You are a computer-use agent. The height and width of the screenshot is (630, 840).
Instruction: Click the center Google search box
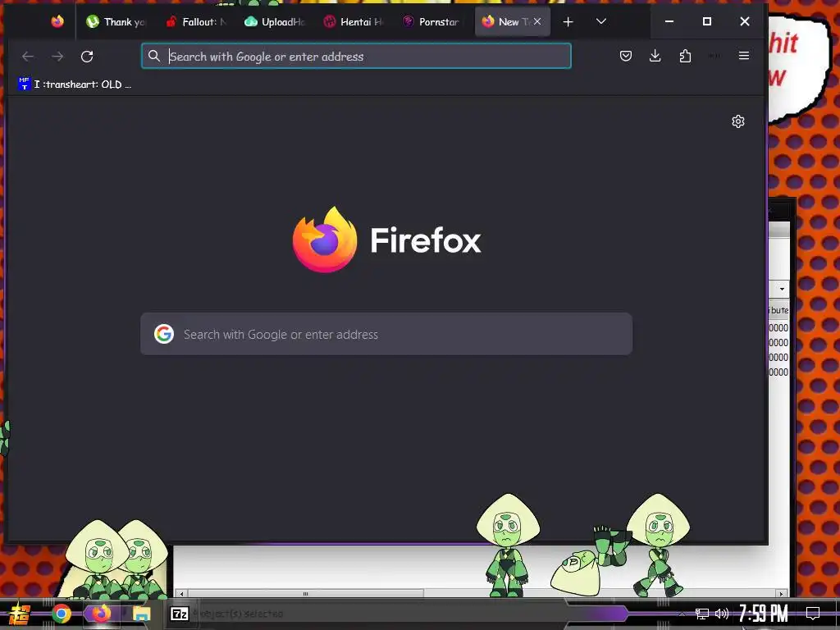(x=386, y=335)
